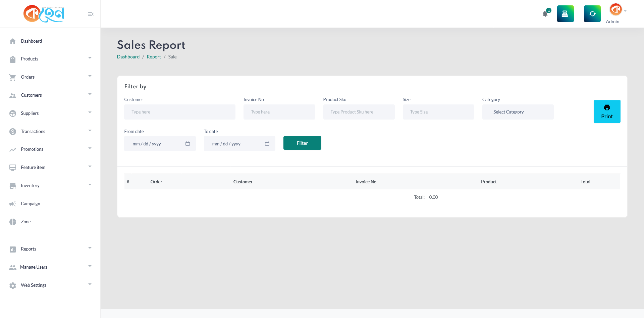Expand the Reports menu arrow
The height and width of the screenshot is (318, 644).
point(90,248)
